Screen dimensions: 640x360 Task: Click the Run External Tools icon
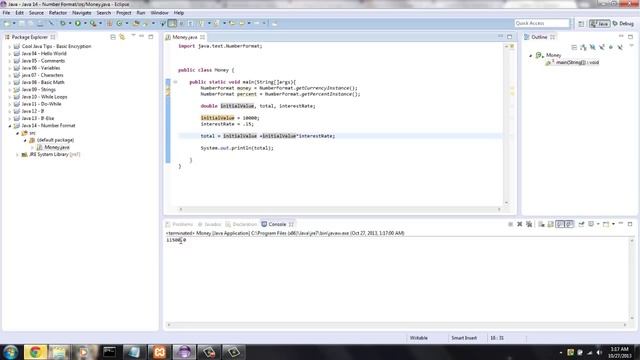pos(93,24)
